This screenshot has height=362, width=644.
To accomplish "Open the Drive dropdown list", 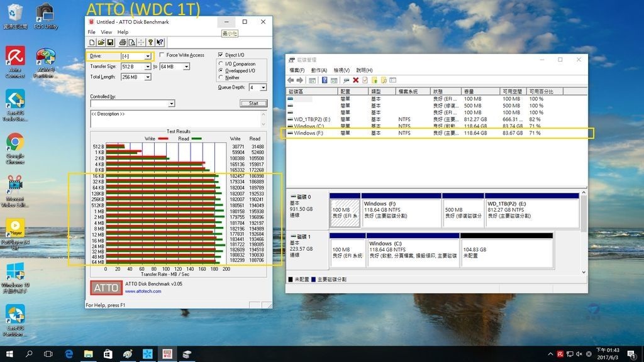I will pos(148,56).
